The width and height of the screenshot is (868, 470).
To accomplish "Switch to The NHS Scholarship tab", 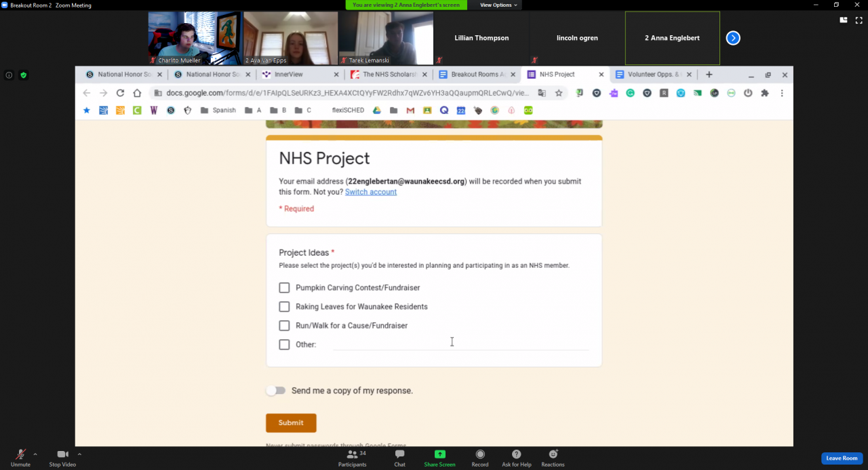I will click(390, 75).
